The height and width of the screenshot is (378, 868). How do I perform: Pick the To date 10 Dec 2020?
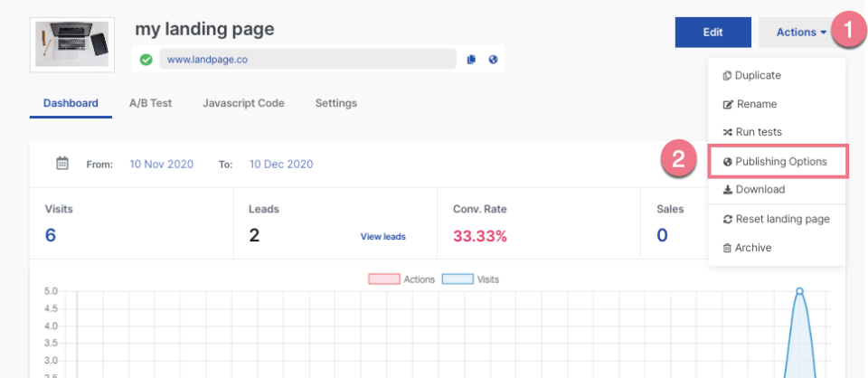pos(281,165)
